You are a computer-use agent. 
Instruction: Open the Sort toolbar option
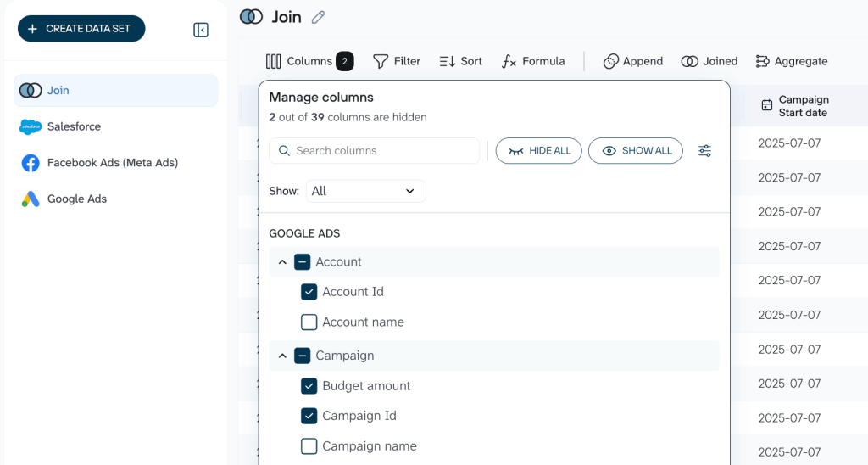460,61
